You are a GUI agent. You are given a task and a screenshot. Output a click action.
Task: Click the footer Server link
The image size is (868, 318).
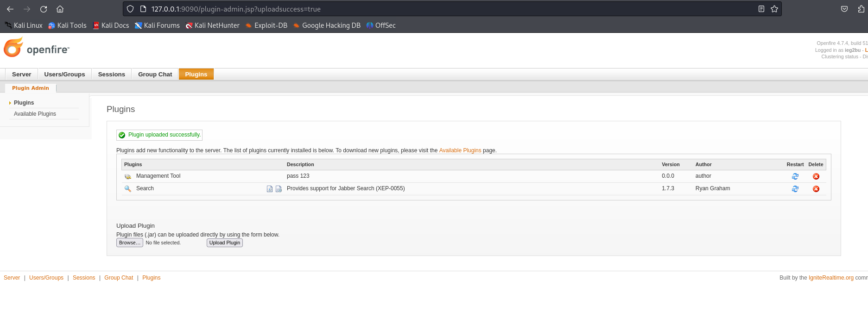click(x=12, y=278)
